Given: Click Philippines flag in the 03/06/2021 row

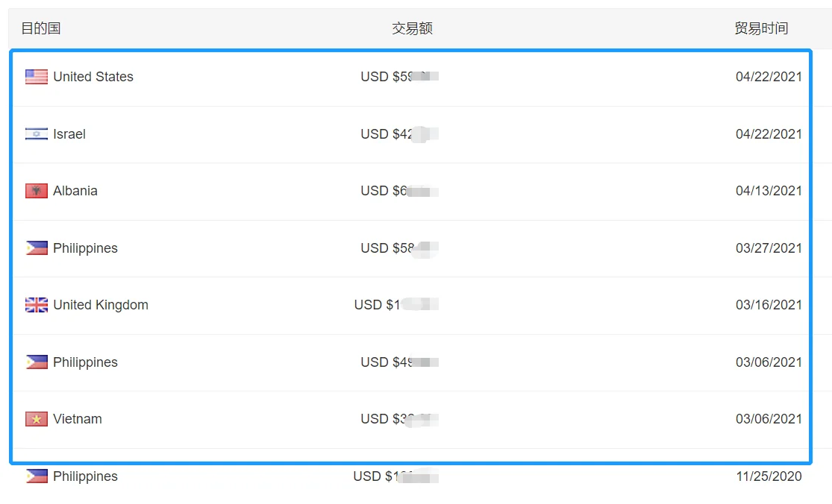Looking at the screenshot, I should (x=37, y=362).
